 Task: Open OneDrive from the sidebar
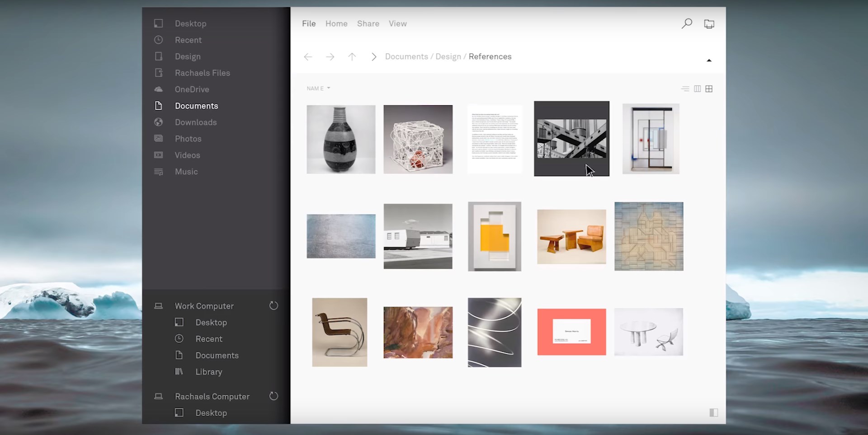click(192, 89)
